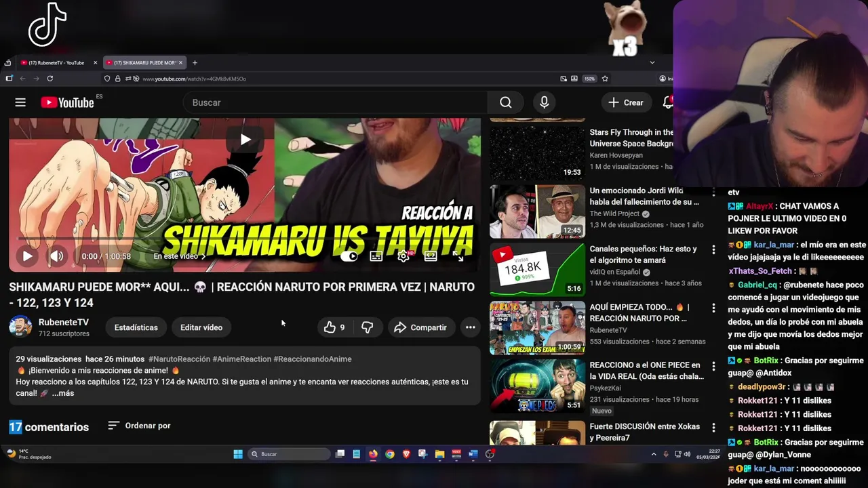Open Brave browser from the taskbar
868x488 pixels.
point(406,454)
